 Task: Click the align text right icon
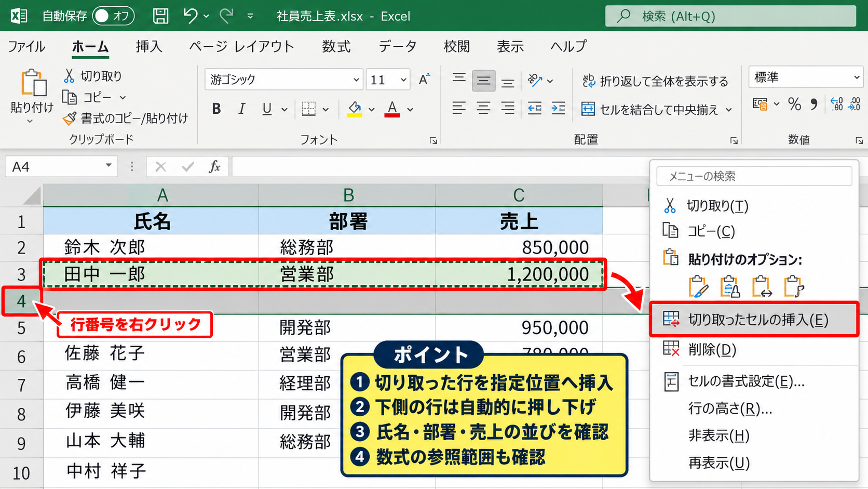tap(508, 109)
